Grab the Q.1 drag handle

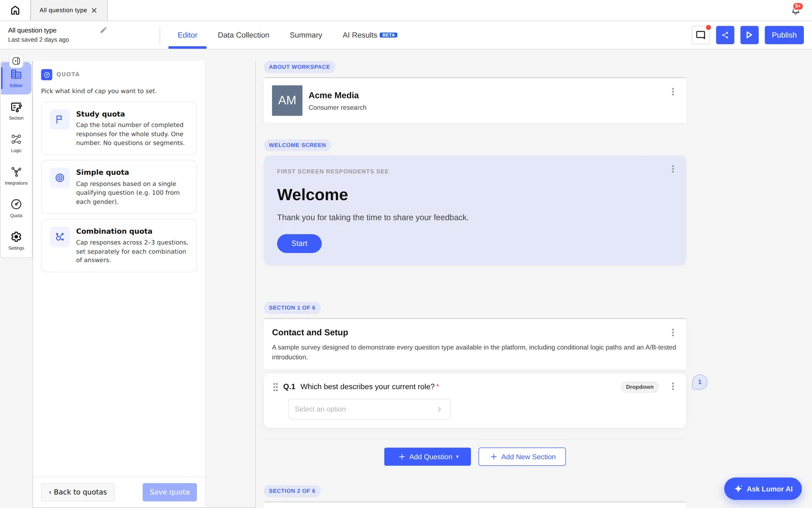[x=276, y=387]
